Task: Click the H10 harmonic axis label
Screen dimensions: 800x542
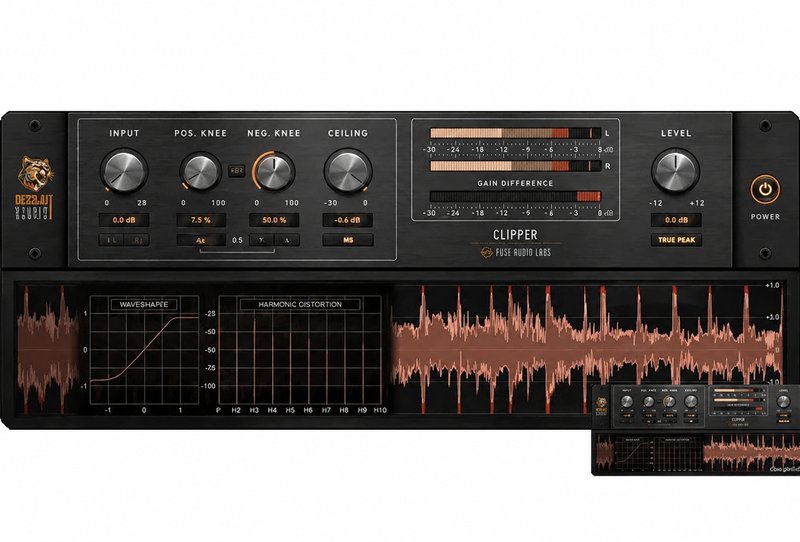Action: (x=380, y=410)
